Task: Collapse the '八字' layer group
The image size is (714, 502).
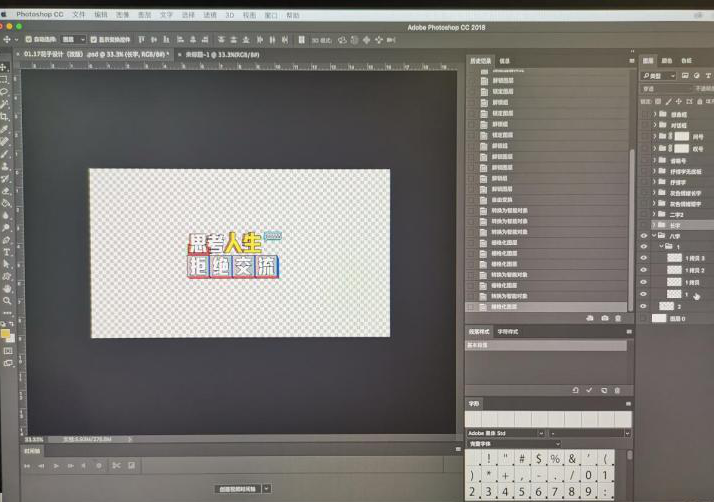Action: click(x=654, y=236)
